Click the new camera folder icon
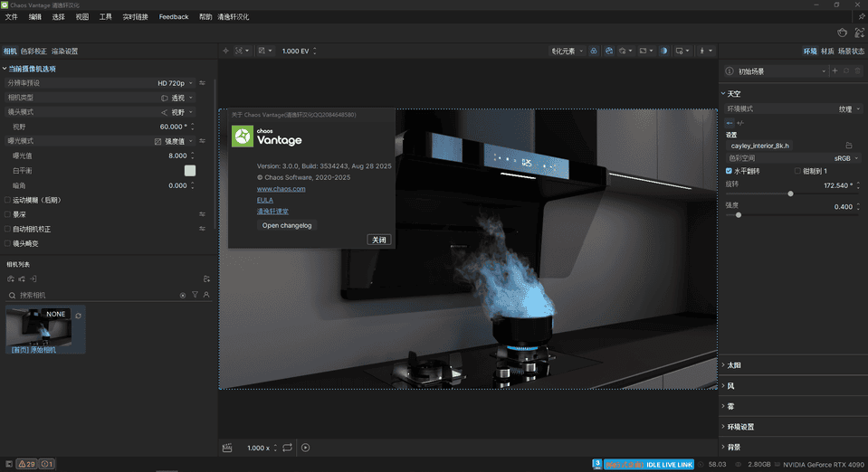The width and height of the screenshot is (868, 472). click(x=206, y=278)
